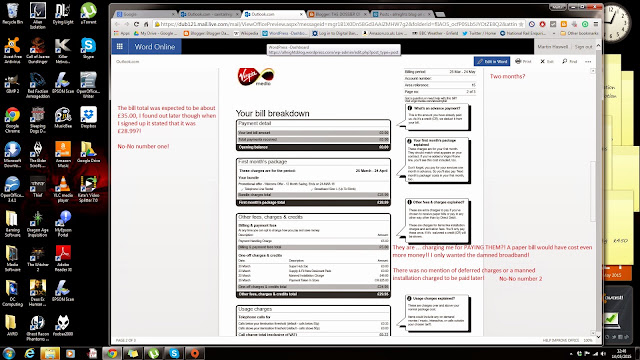Screen dimensions: 640x360
Task: Open the WordPress Dashboard bookmark
Action: [x=285, y=33]
